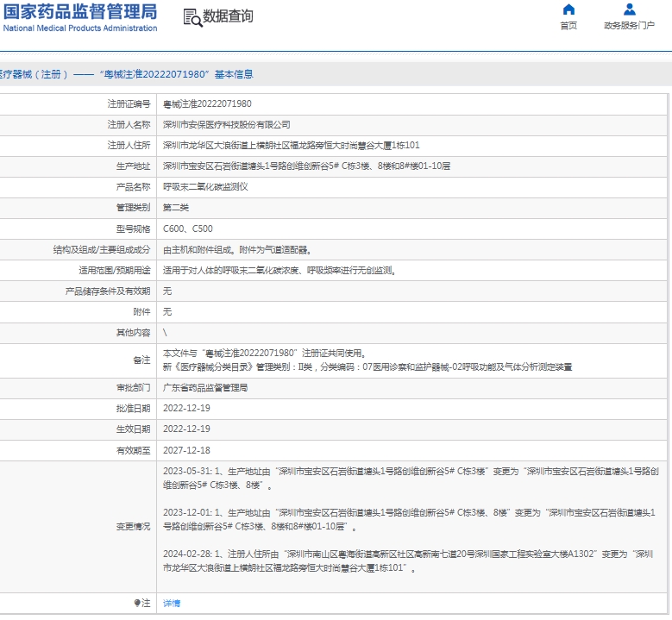
Task: Select expiry date 2027-12-18
Action: click(x=186, y=450)
